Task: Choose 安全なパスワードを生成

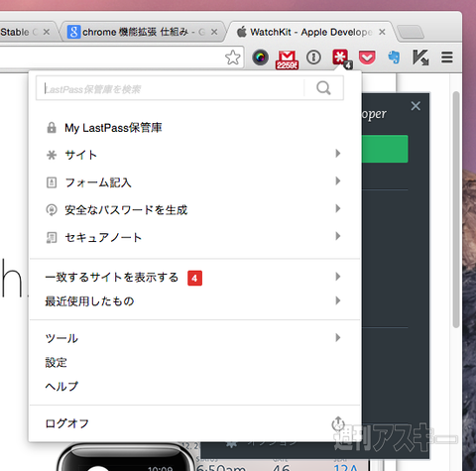Action: [x=194, y=210]
